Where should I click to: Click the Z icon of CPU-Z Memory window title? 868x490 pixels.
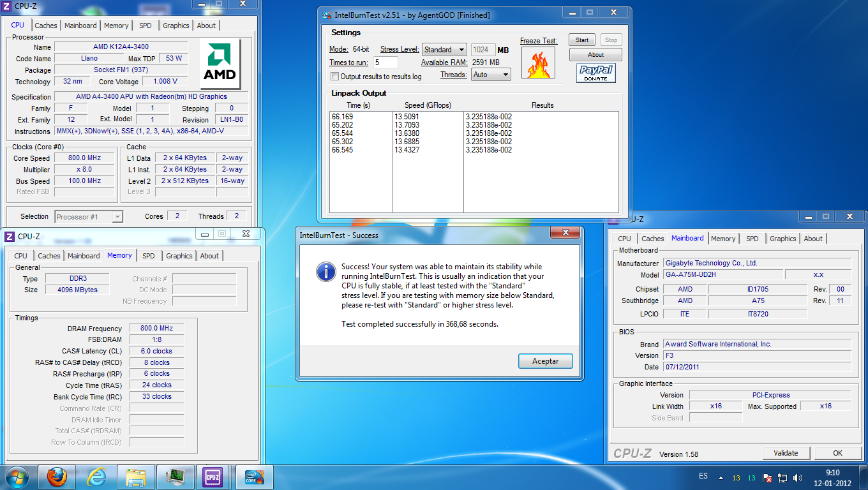[10, 236]
